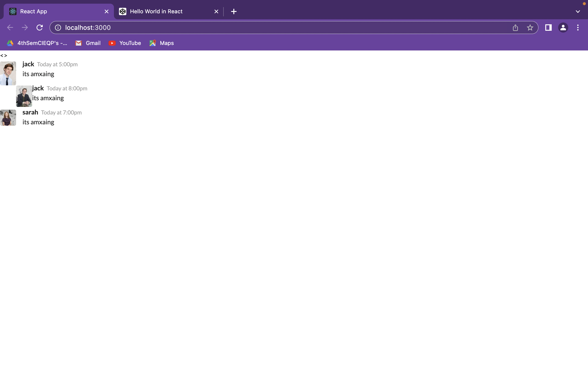Image resolution: width=588 pixels, height=367 pixels.
Task: Click the code brackets symbol above the chat
Action: pyautogui.click(x=4, y=55)
